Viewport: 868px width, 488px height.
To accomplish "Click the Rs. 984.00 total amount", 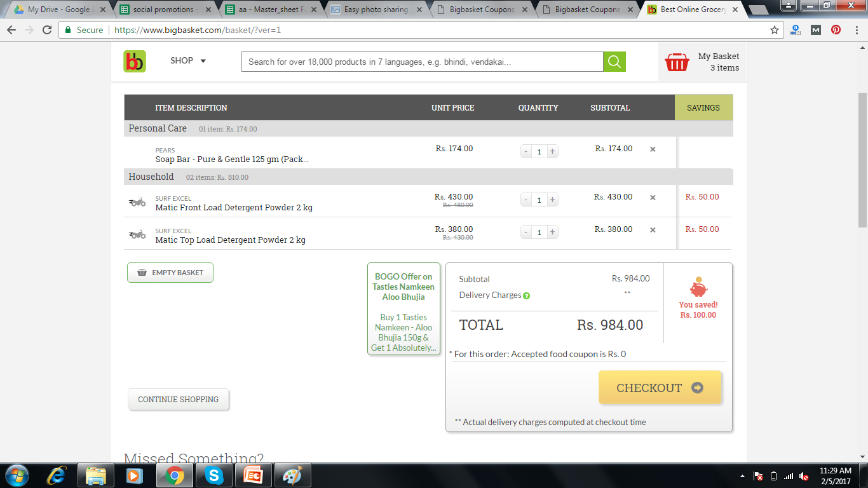I will (610, 325).
